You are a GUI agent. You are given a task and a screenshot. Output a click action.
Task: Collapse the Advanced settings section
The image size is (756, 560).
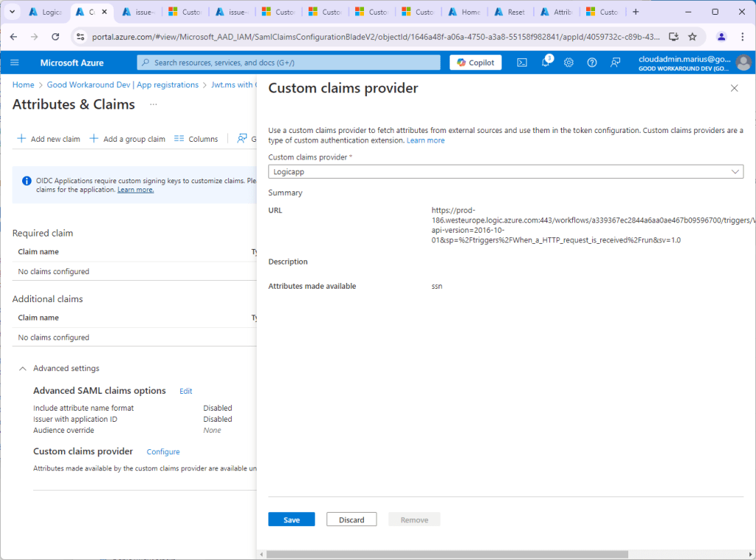[x=23, y=368]
